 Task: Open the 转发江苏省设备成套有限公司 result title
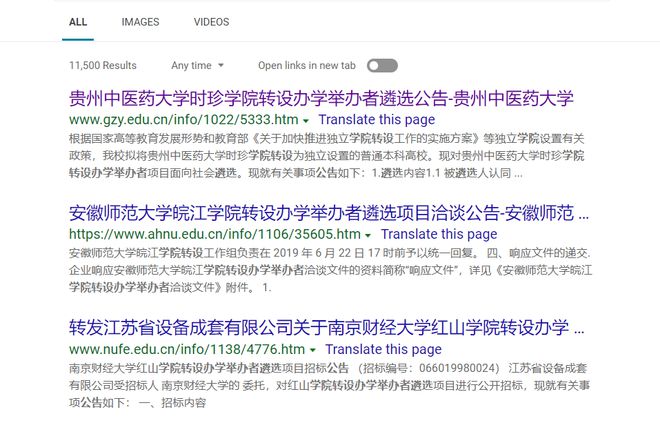tap(326, 329)
